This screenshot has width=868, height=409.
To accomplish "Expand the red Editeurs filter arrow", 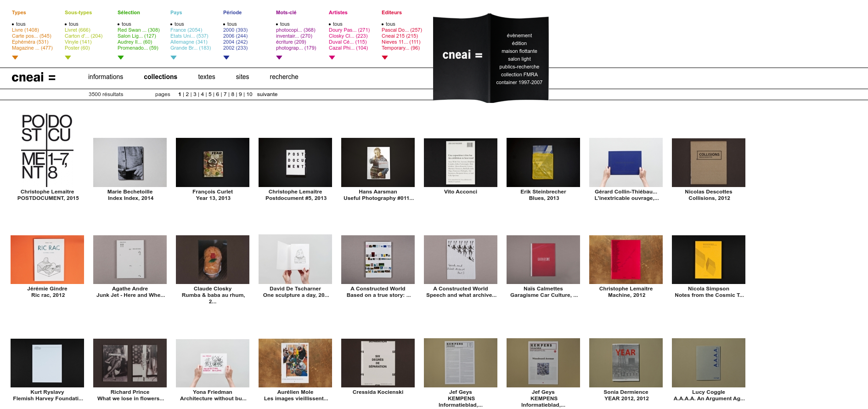I will (385, 57).
